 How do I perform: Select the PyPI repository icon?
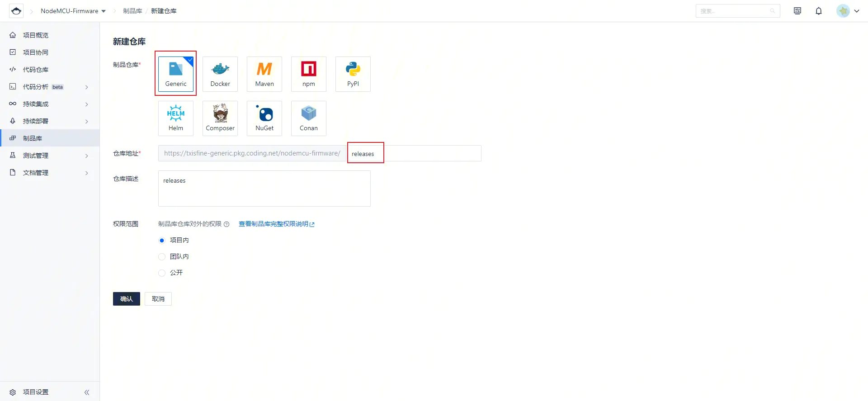[x=353, y=74]
